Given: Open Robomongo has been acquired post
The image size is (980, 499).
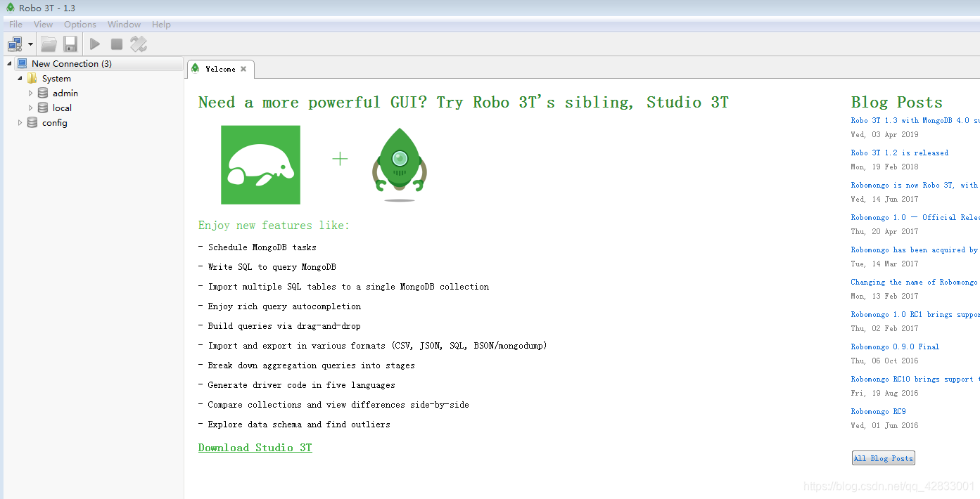Looking at the screenshot, I should pos(915,250).
